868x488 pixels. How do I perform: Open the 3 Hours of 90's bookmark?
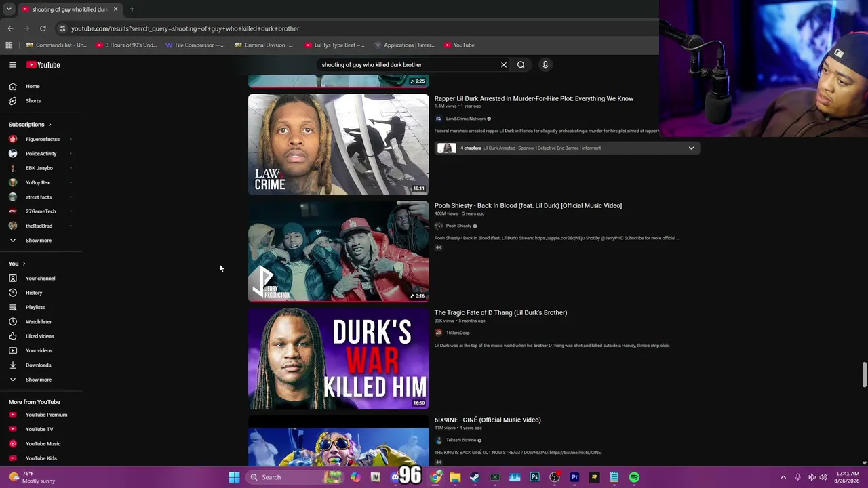(x=127, y=45)
